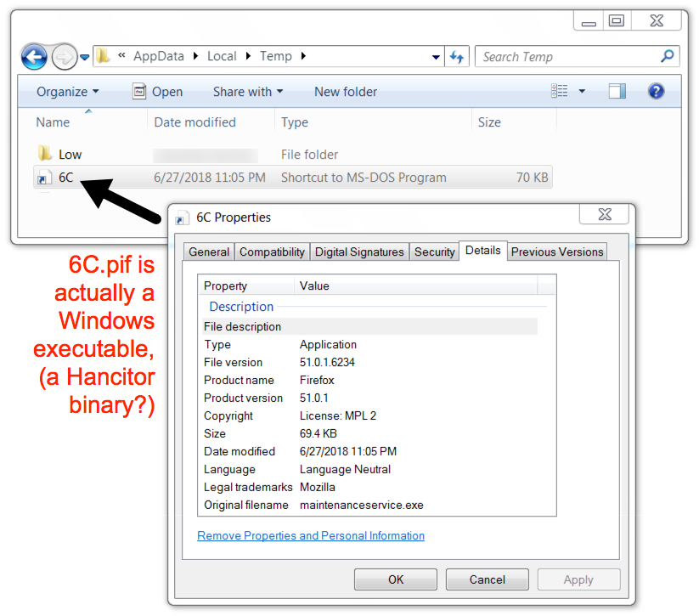Screen dimensions: 699x616
Task: Click the magnifier search icon
Action: (x=668, y=56)
